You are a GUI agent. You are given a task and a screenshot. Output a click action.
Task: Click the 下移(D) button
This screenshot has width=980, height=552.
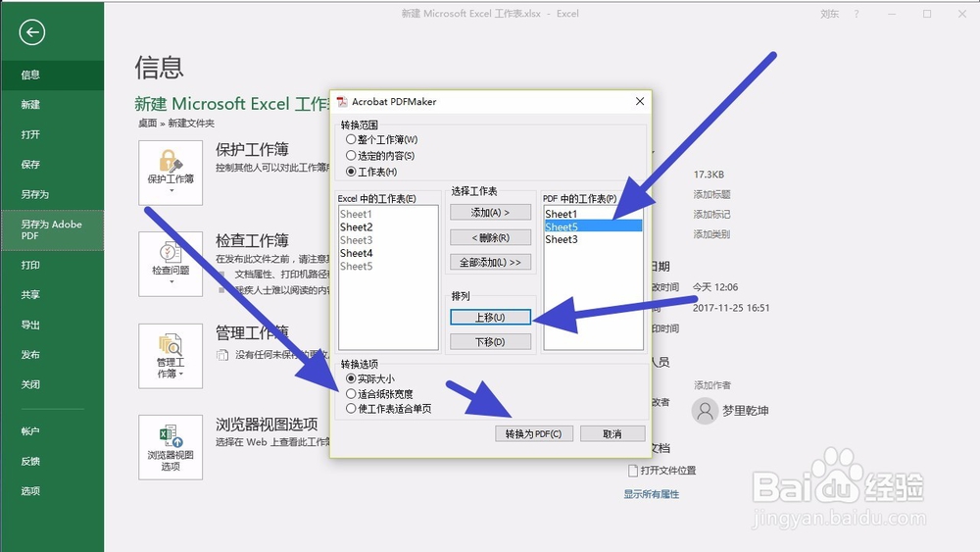click(491, 342)
